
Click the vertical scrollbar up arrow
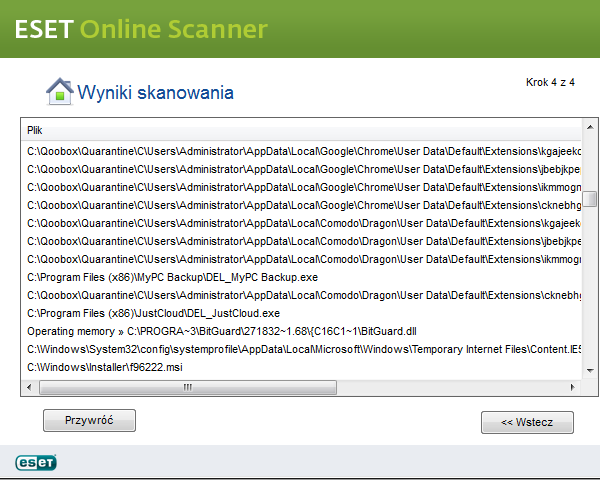click(590, 127)
